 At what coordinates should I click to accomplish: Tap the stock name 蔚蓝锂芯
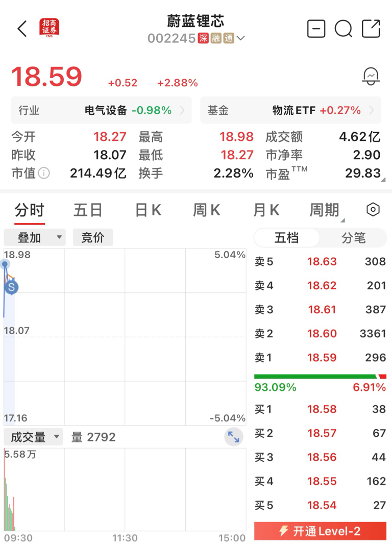point(195,21)
